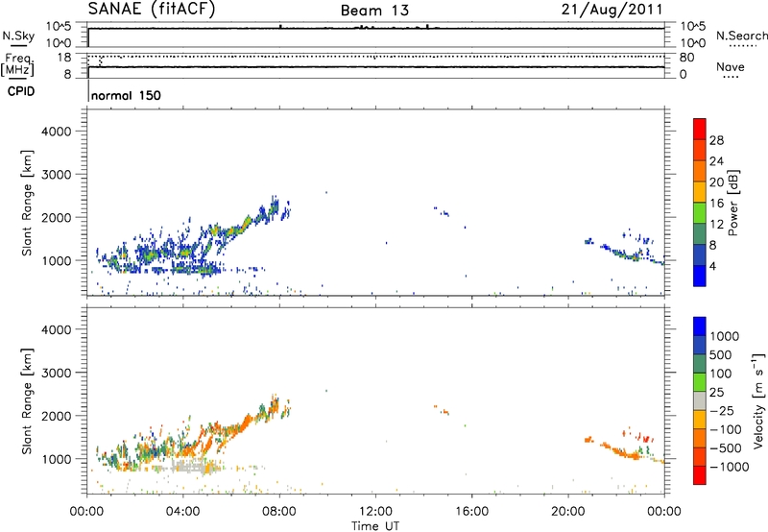
Task: Click the SANAE (fitACF) plot title
Action: pyautogui.click(x=152, y=9)
